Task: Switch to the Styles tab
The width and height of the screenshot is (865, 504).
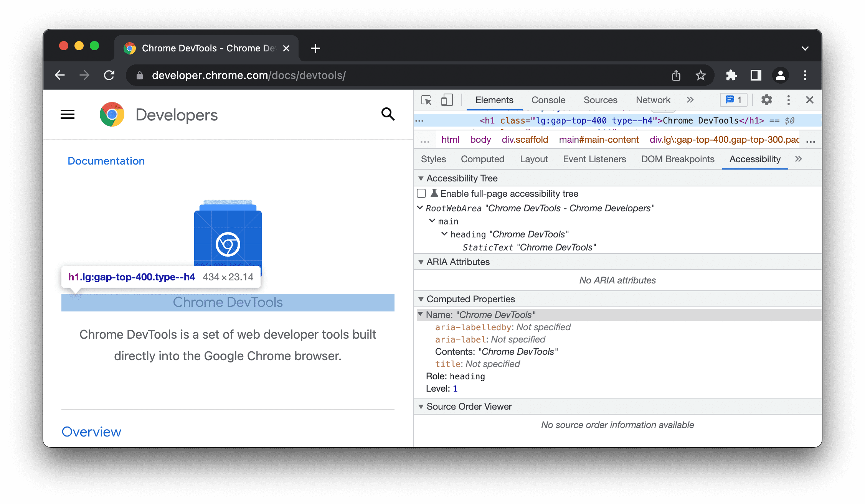Action: (433, 158)
